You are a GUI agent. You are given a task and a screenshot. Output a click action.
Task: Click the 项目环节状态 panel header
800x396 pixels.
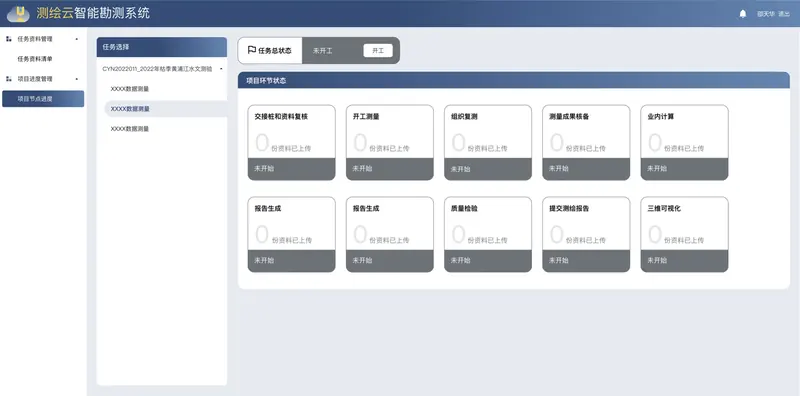[x=514, y=80]
